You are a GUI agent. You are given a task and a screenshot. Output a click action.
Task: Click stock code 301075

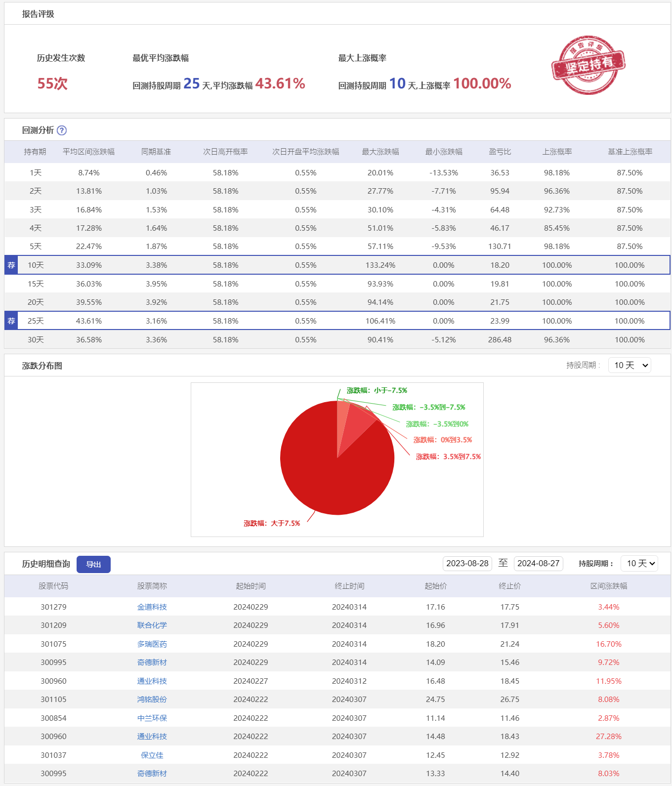tap(53, 644)
